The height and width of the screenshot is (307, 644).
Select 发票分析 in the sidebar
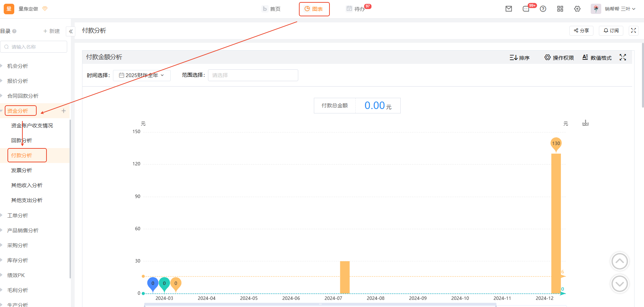pyautogui.click(x=21, y=170)
